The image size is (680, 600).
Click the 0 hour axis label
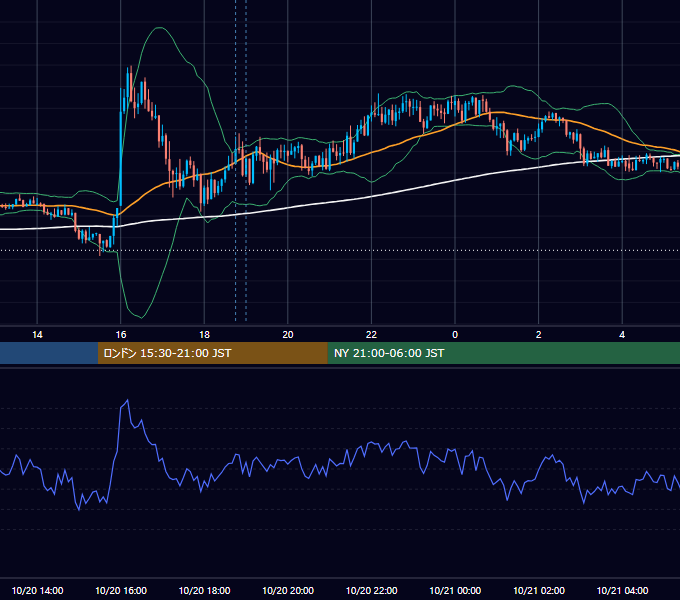click(x=455, y=335)
